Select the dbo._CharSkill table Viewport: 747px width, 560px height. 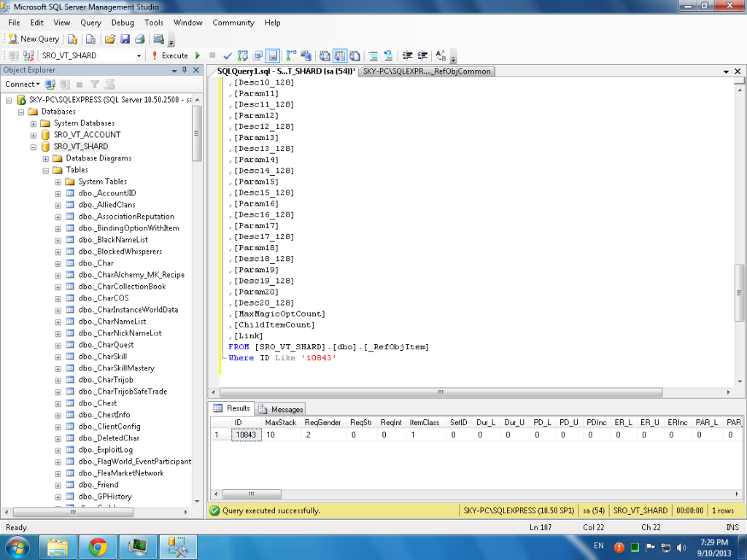coord(102,357)
